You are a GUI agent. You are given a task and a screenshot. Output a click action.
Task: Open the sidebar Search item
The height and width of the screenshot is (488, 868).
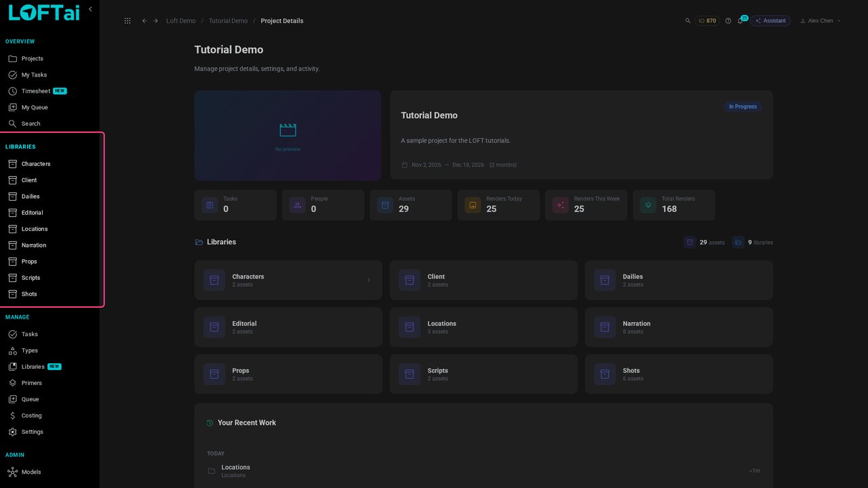pos(50,123)
